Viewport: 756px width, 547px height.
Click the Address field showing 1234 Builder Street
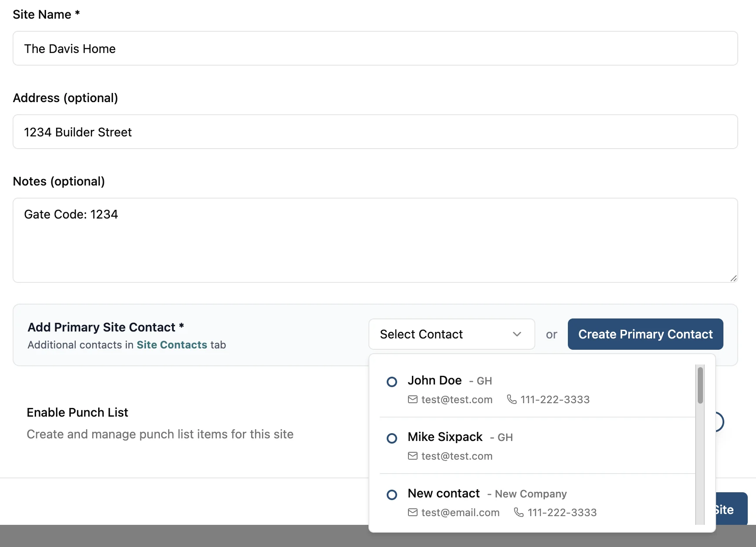coord(375,132)
